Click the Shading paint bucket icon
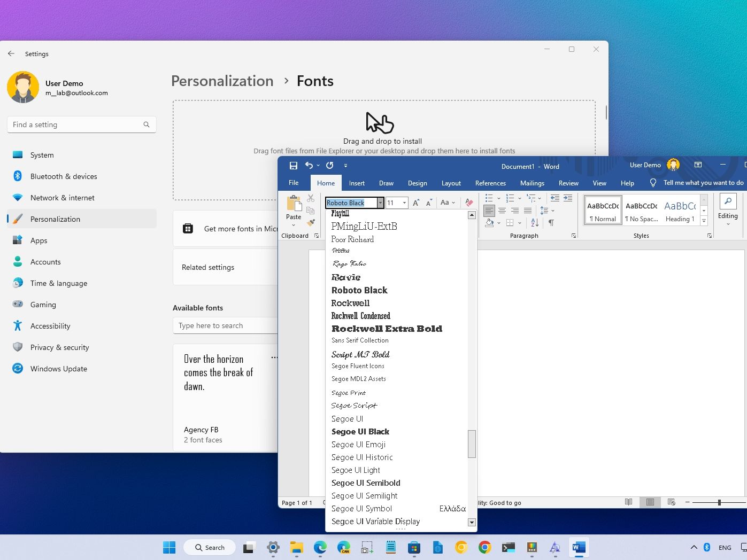 489,222
